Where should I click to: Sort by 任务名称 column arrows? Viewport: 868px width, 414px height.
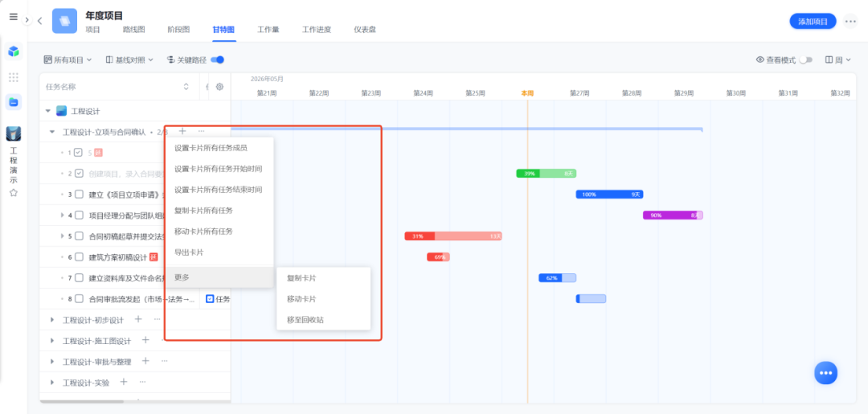(x=186, y=86)
